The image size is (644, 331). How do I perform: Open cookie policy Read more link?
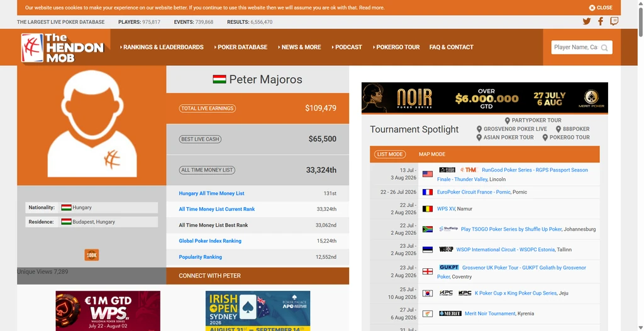point(372,8)
